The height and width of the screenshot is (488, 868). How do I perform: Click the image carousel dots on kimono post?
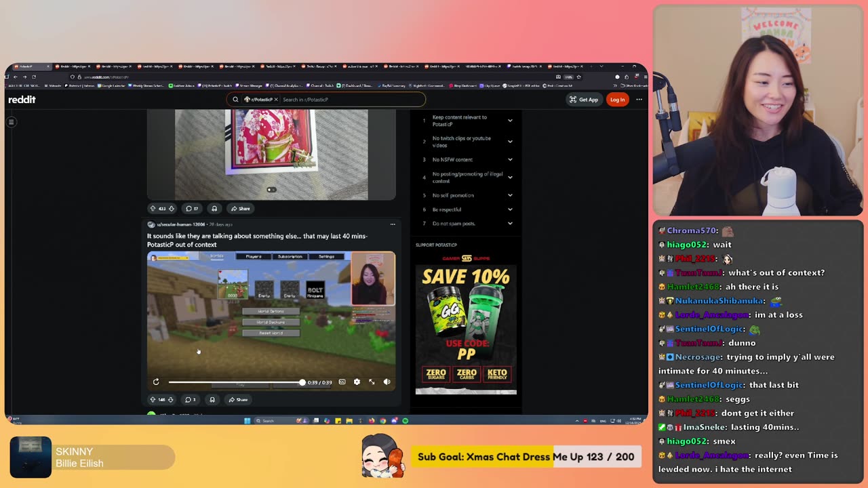[x=271, y=190]
